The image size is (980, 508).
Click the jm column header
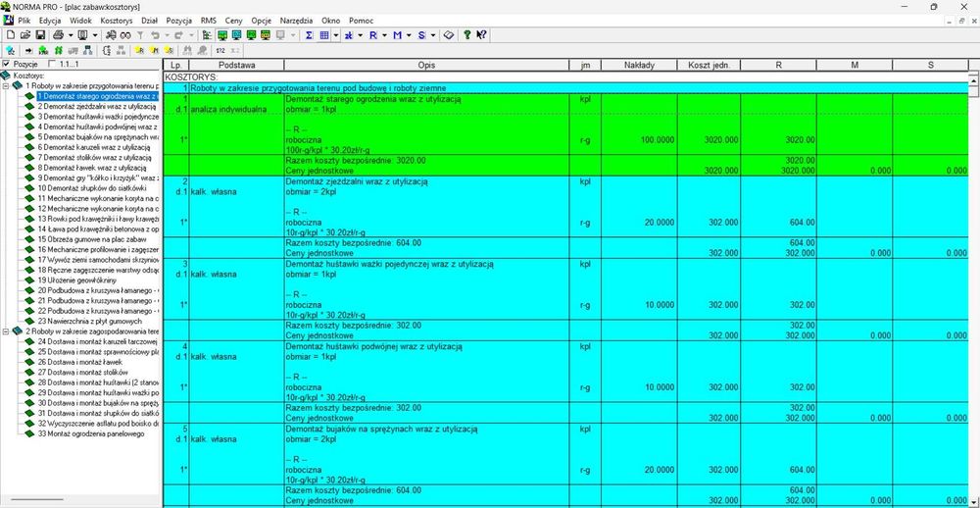tap(585, 65)
